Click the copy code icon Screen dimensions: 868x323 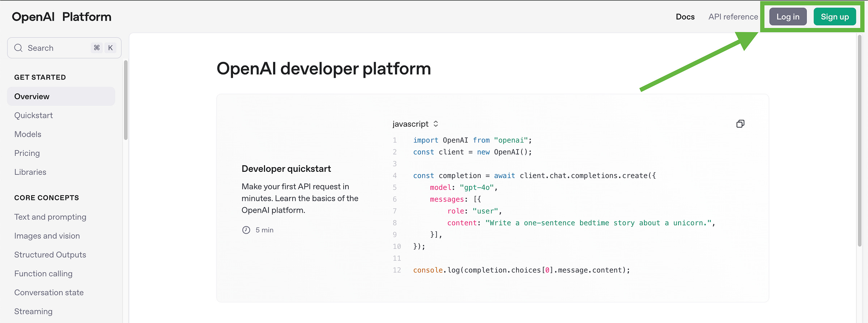click(x=740, y=124)
